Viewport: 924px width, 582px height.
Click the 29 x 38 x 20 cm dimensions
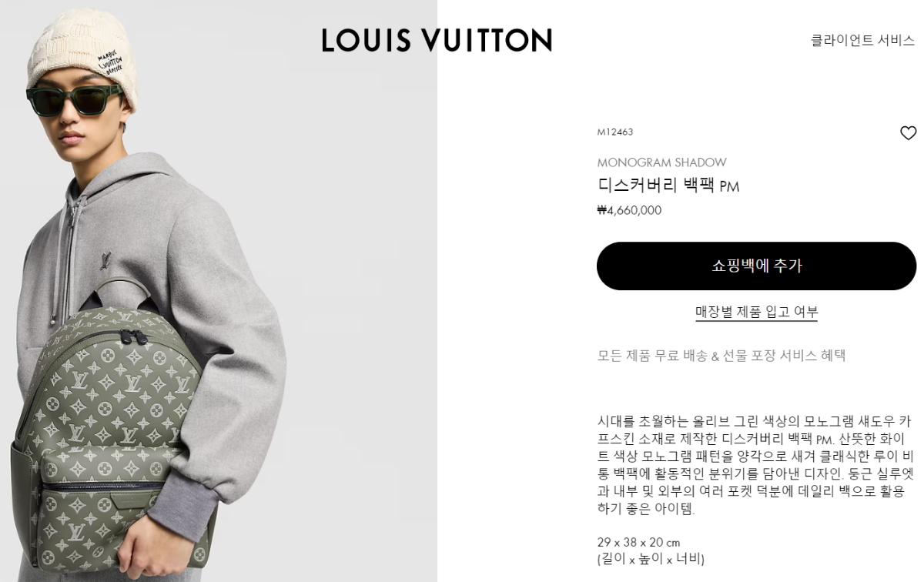[x=638, y=542]
